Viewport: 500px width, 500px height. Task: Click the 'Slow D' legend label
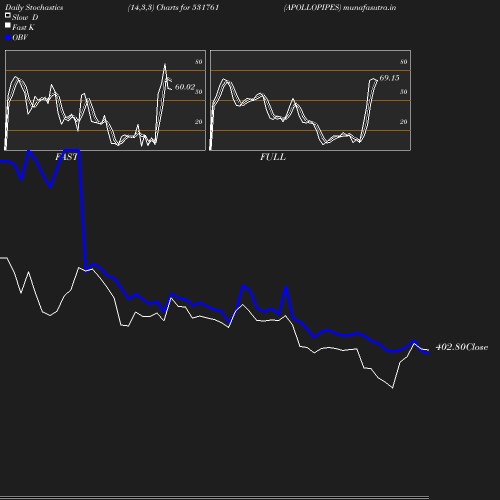25,17
